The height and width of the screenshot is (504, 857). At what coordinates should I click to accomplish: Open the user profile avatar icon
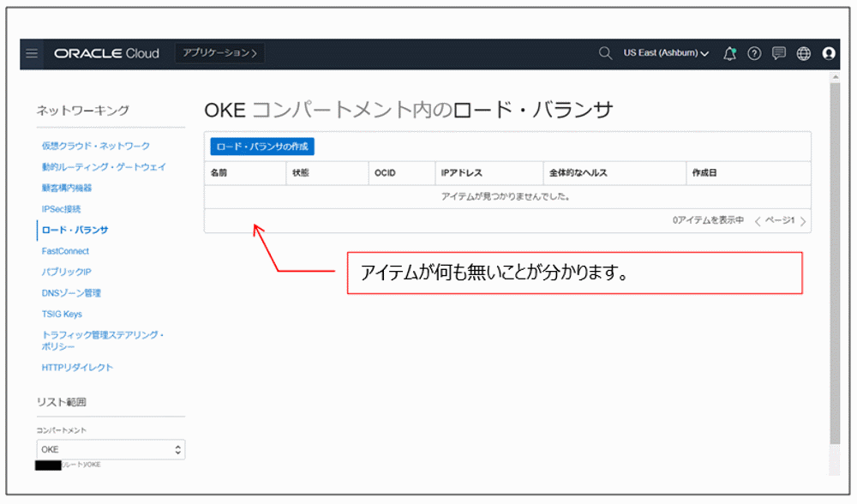point(829,53)
